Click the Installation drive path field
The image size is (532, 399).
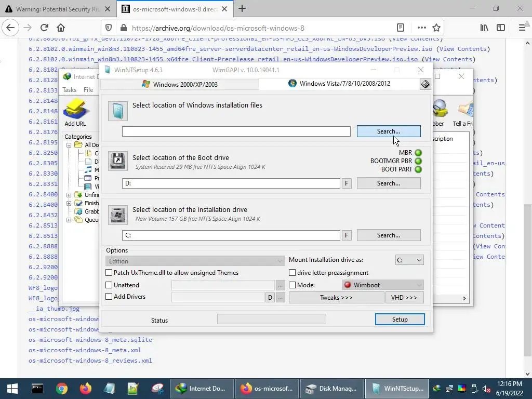[231, 235]
